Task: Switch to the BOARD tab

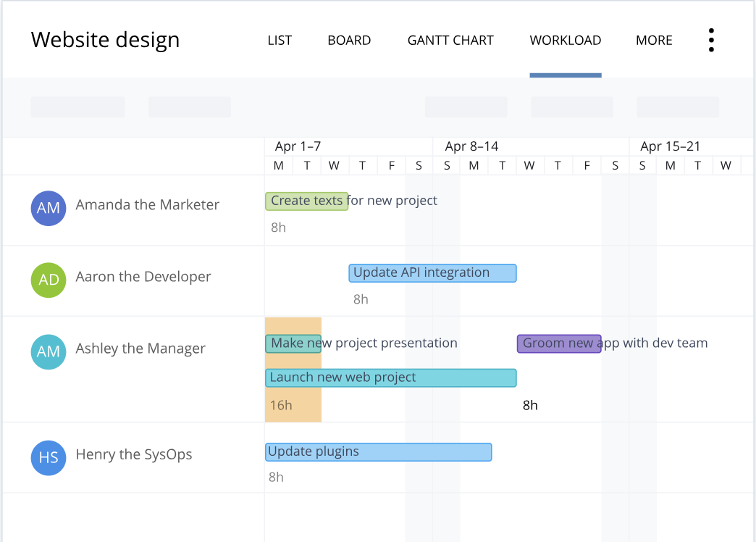Action: 349,41
